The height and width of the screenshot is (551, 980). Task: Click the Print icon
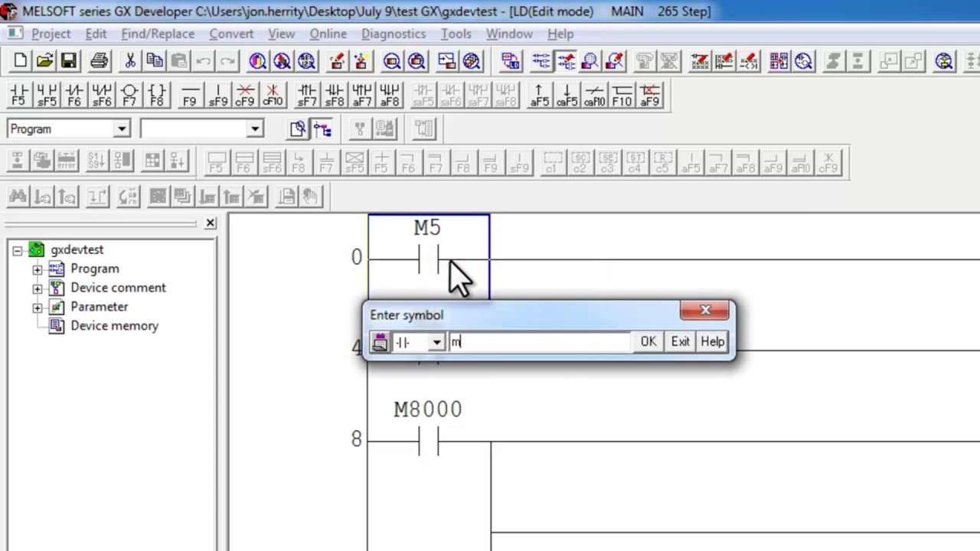[99, 61]
